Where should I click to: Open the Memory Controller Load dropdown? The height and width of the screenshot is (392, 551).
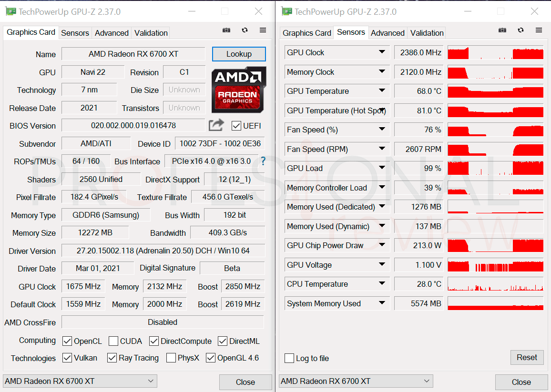[x=382, y=187]
